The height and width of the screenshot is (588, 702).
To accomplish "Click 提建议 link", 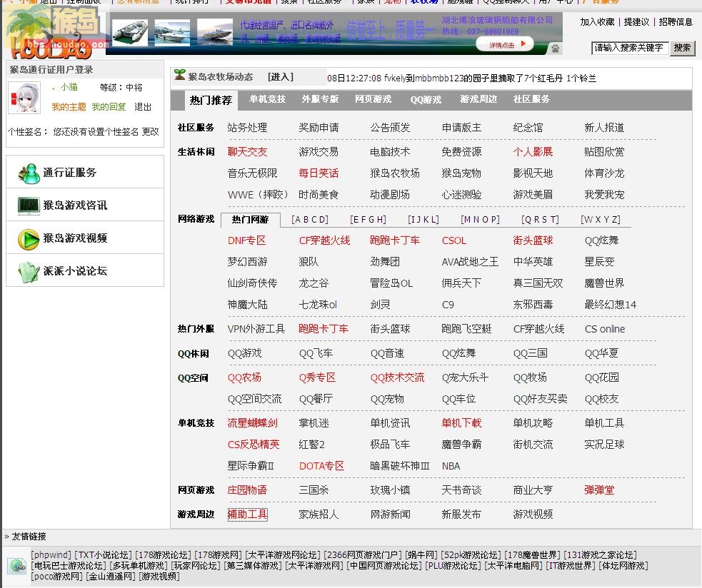I will (636, 22).
